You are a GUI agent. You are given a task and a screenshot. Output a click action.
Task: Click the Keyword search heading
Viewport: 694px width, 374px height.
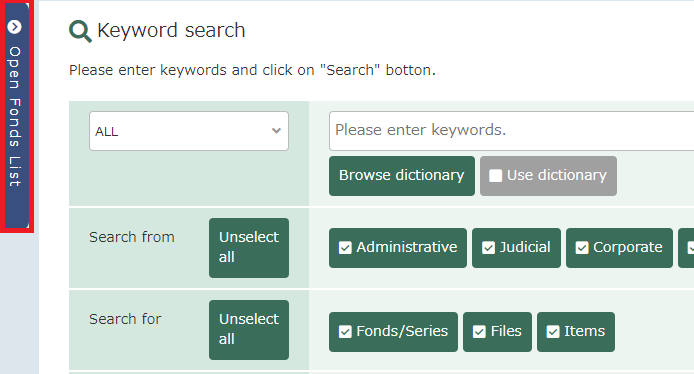pyautogui.click(x=171, y=31)
